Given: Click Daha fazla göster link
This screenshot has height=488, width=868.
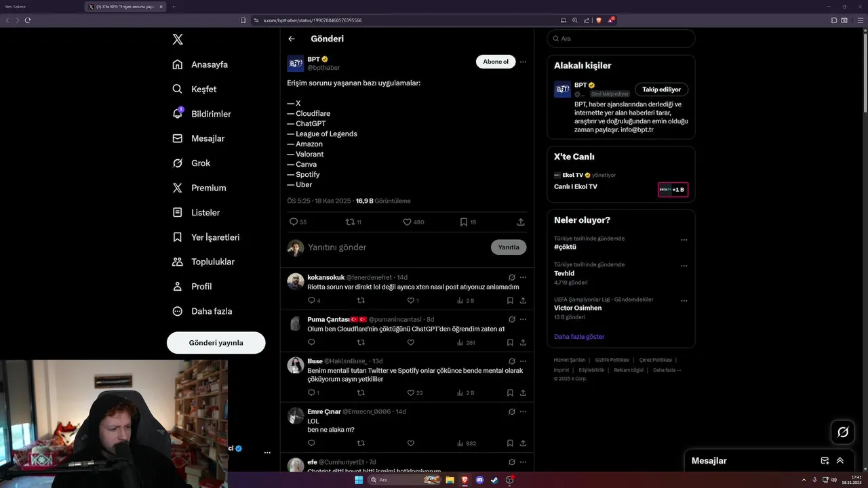Looking at the screenshot, I should point(579,337).
